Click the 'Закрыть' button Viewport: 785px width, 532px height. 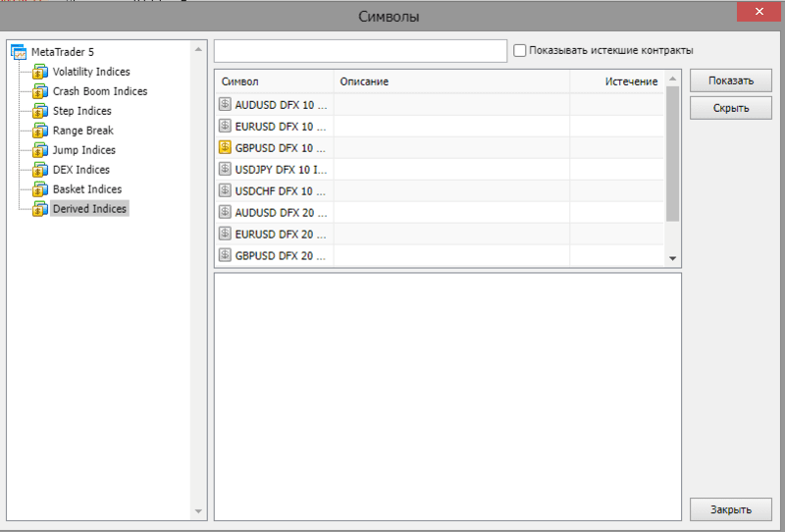pos(731,509)
